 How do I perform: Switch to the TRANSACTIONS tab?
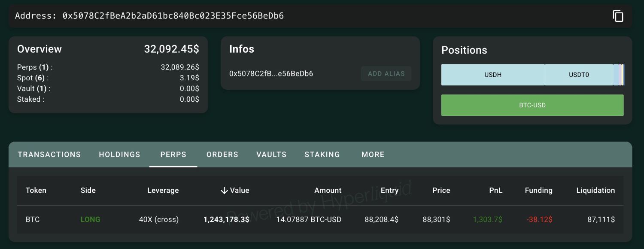(49, 155)
